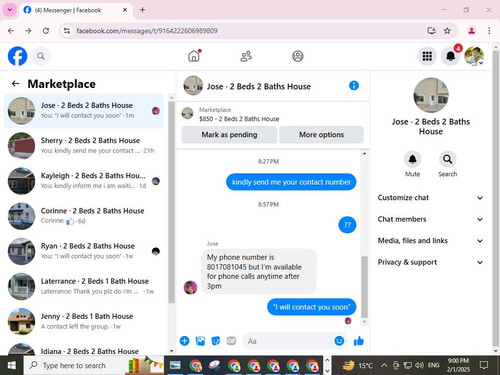
Task: Open the Friends icon in top navigation
Action: [246, 56]
